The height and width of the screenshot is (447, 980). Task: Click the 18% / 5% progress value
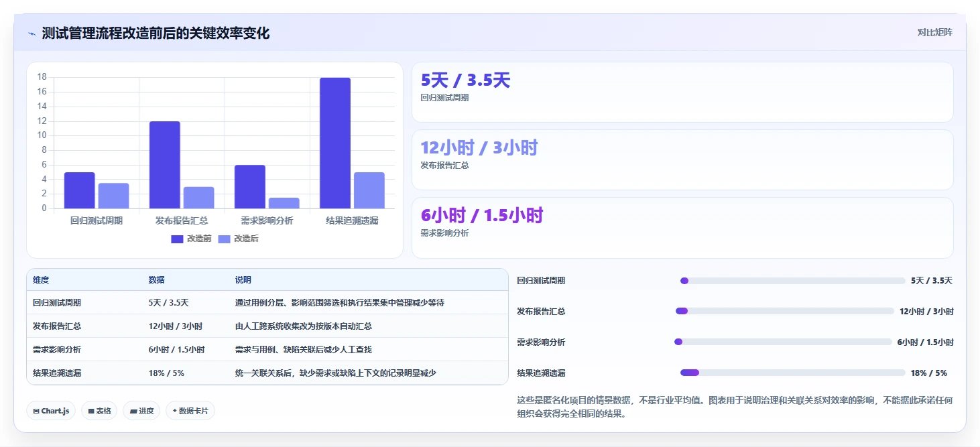coord(929,373)
